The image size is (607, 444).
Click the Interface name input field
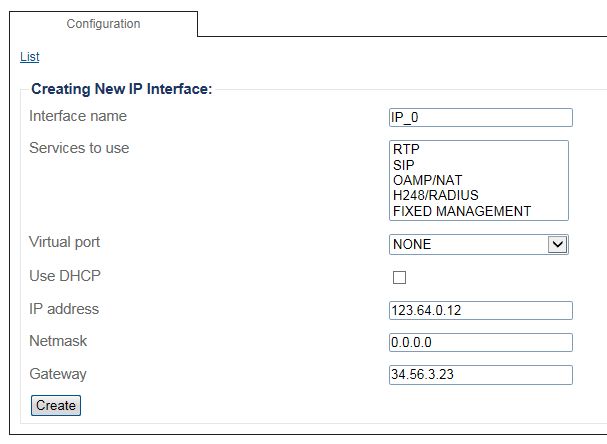pyautogui.click(x=480, y=117)
